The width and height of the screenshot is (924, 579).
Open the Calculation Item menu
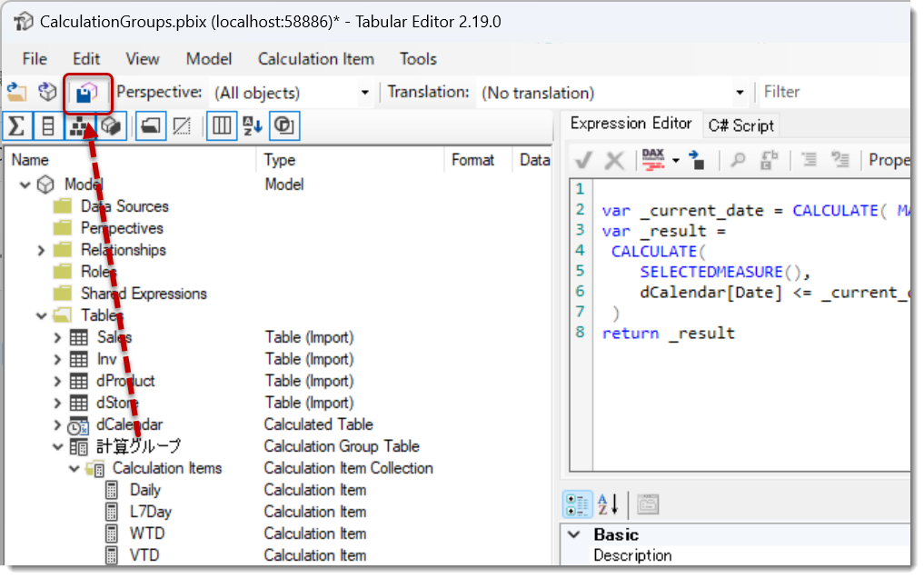coord(316,59)
